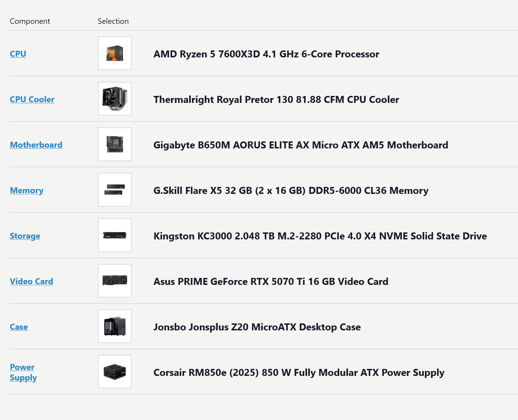Click the G.Skill Flare X5 memory image

[115, 190]
